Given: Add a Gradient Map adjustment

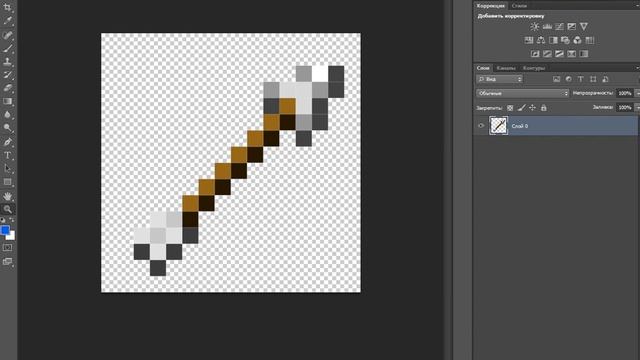Looking at the screenshot, I should 584,53.
